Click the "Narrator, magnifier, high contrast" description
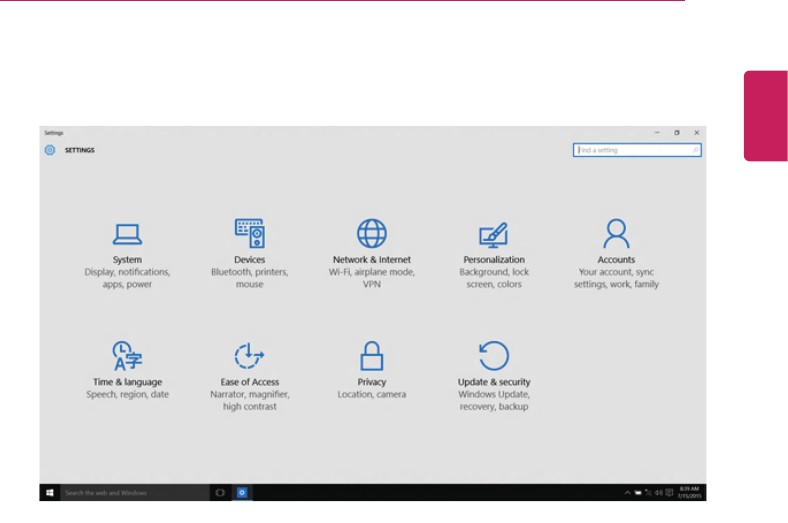The image size is (788, 523). [x=249, y=400]
